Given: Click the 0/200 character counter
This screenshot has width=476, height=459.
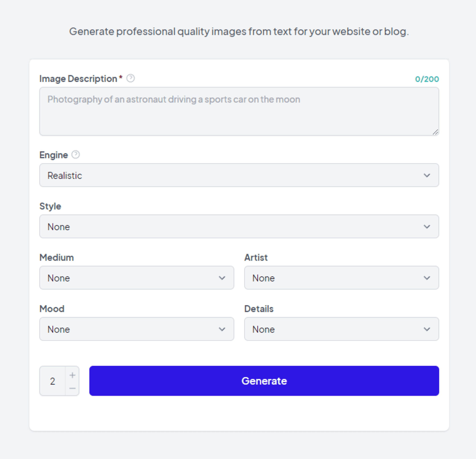Looking at the screenshot, I should click(x=427, y=79).
